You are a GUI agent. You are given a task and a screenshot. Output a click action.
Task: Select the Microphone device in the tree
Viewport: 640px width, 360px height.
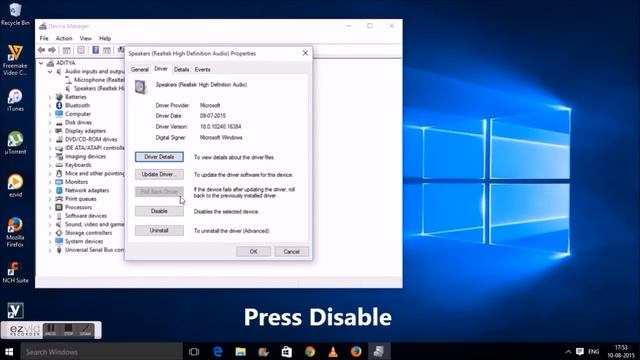[x=99, y=80]
